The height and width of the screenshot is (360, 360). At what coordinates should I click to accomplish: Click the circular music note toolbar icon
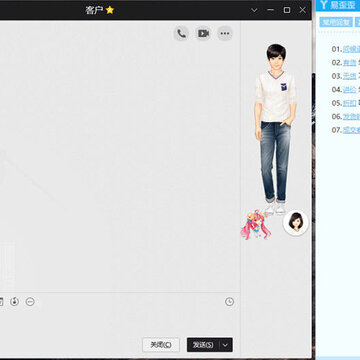[14, 302]
